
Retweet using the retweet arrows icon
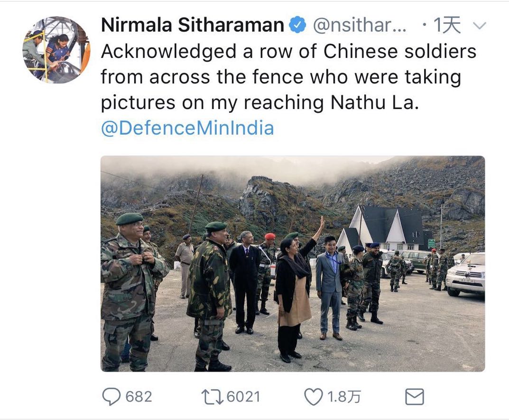click(213, 397)
